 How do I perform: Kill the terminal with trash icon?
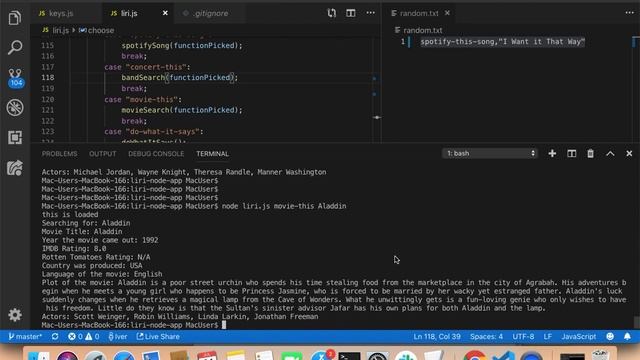click(591, 153)
